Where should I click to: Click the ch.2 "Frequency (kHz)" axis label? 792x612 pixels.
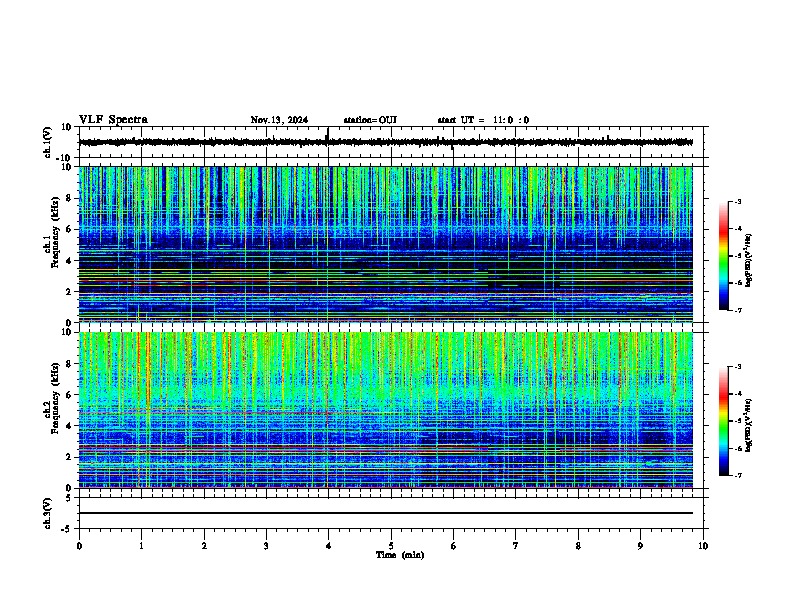pyautogui.click(x=55, y=398)
